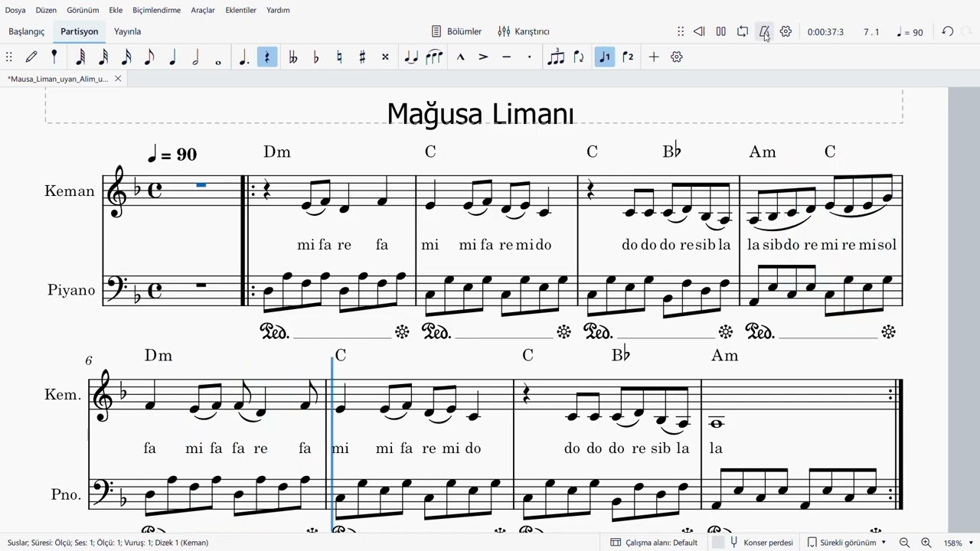980x551 pixels.
Task: Choose the 16th note duration
Action: click(126, 57)
